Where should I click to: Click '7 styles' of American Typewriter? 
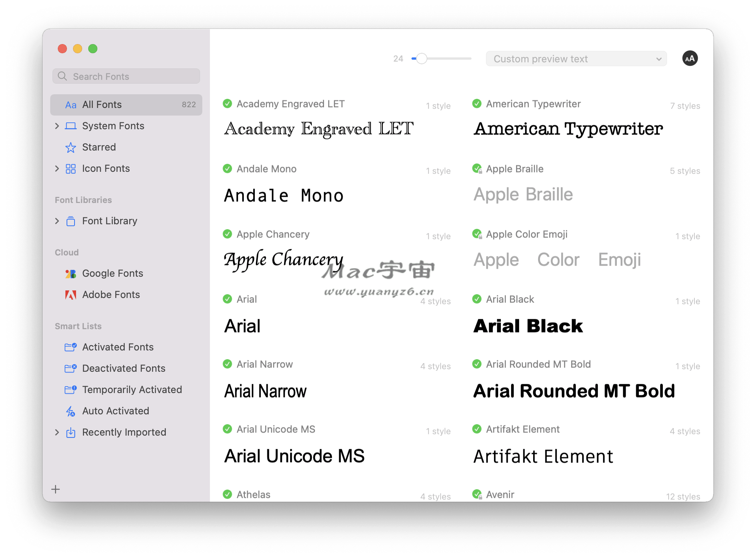685,106
